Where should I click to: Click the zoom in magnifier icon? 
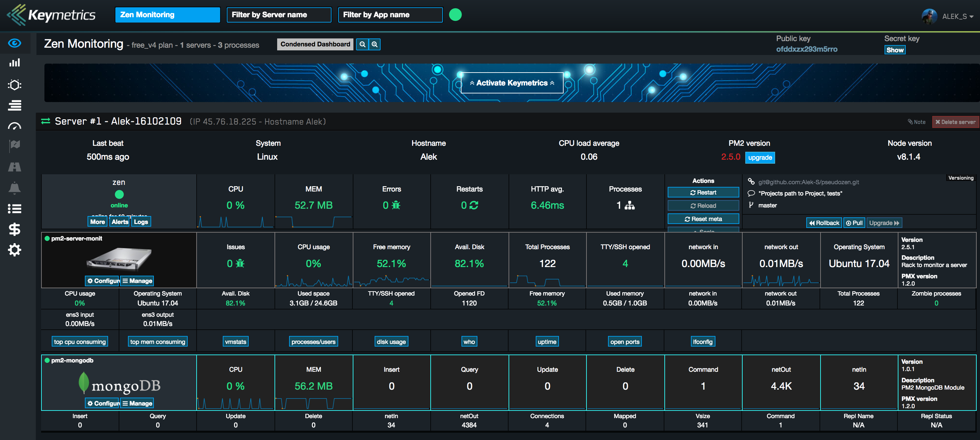pos(374,44)
